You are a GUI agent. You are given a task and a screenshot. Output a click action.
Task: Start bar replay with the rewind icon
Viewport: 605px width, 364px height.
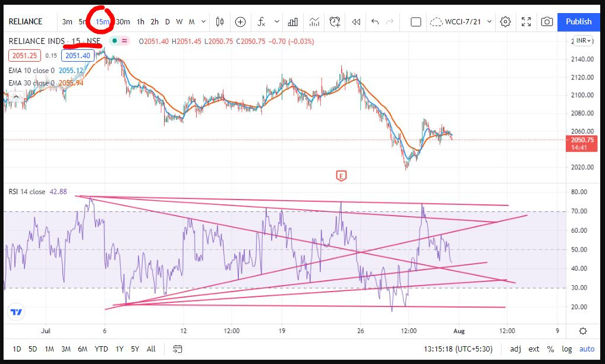[355, 22]
